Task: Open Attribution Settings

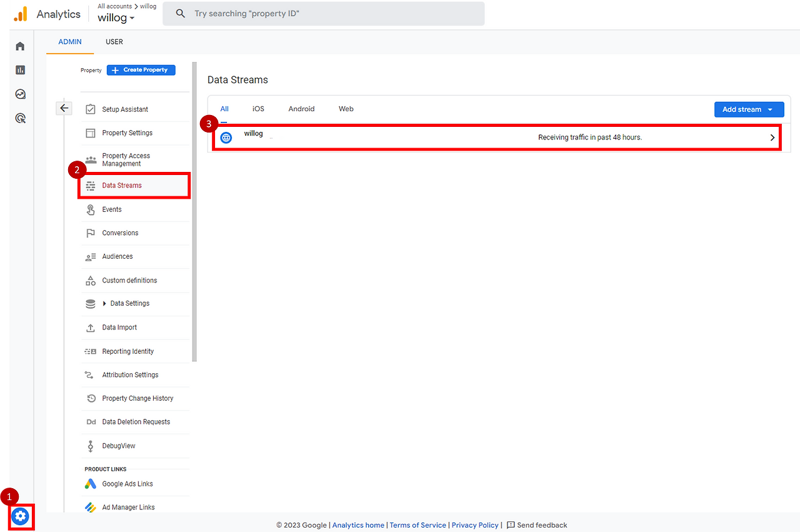Action: click(131, 375)
